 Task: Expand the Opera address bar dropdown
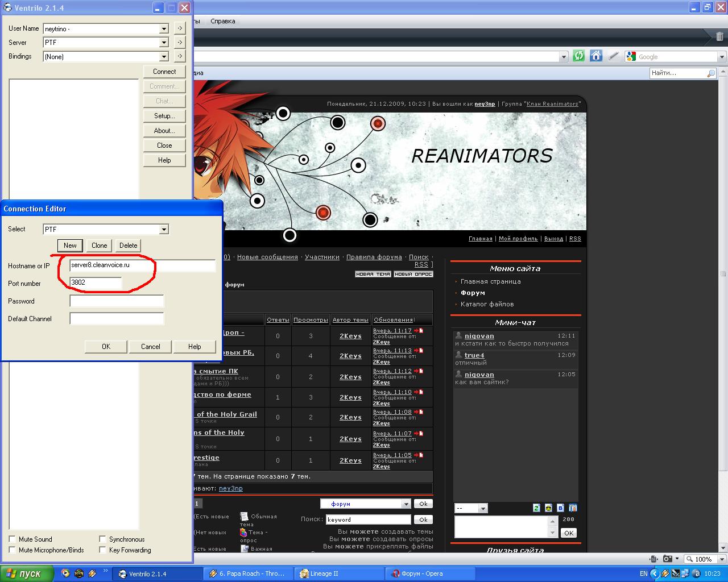564,56
